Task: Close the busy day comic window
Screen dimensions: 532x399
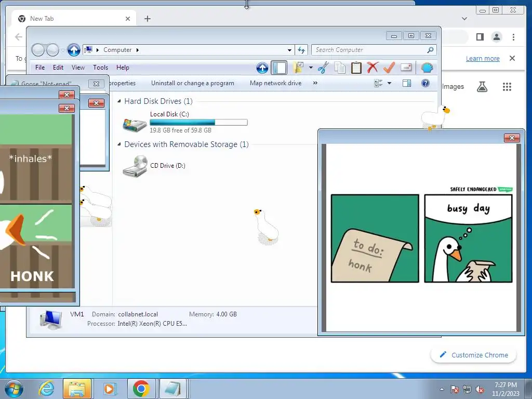Action: click(512, 138)
